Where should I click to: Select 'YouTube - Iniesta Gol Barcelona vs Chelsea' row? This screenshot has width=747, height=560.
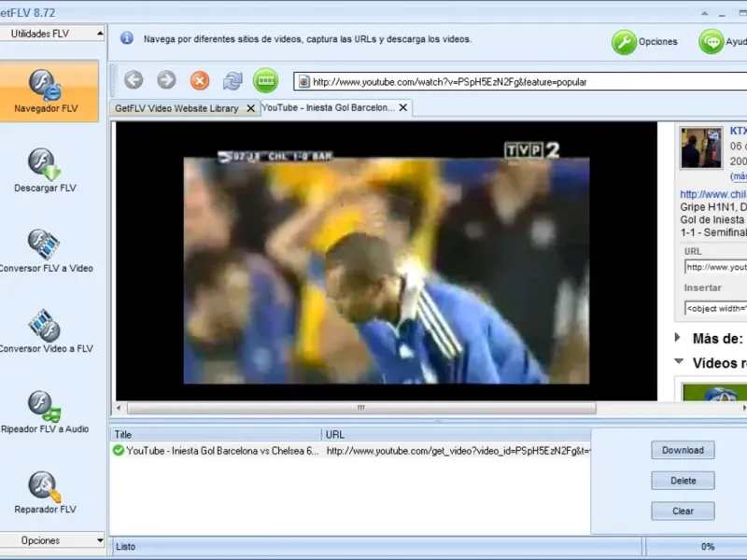351,451
